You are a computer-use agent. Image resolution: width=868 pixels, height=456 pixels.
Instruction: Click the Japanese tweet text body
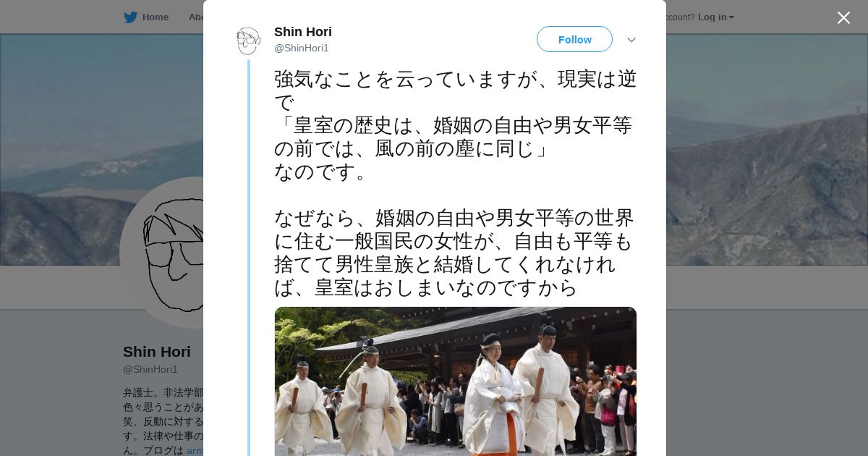tap(455, 183)
